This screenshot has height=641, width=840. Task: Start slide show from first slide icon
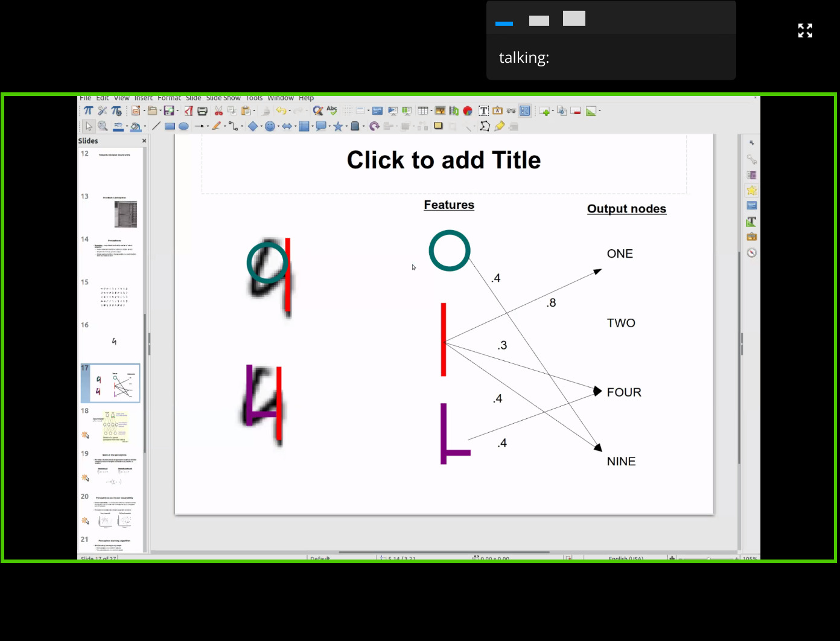[393, 110]
